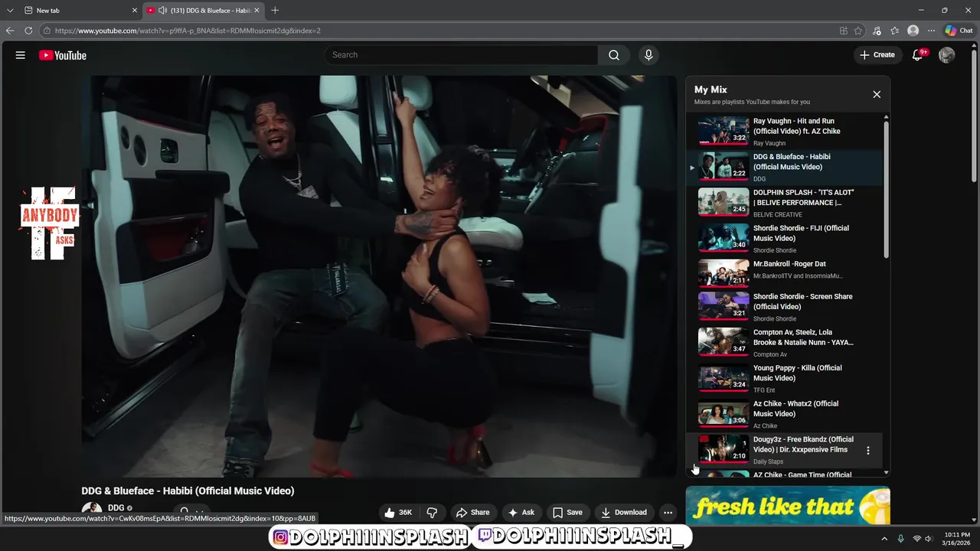Open more actions under the video
Image resolution: width=980 pixels, height=551 pixels.
click(668, 513)
